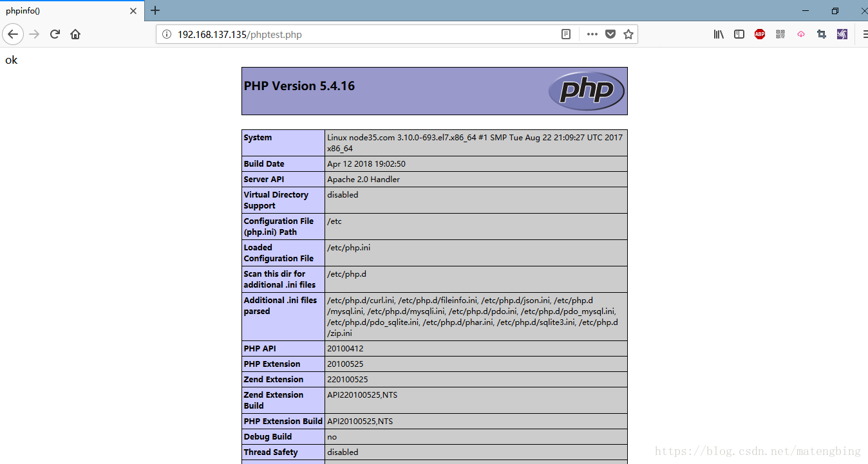Select the Server API label
868x464 pixels.
264,180
